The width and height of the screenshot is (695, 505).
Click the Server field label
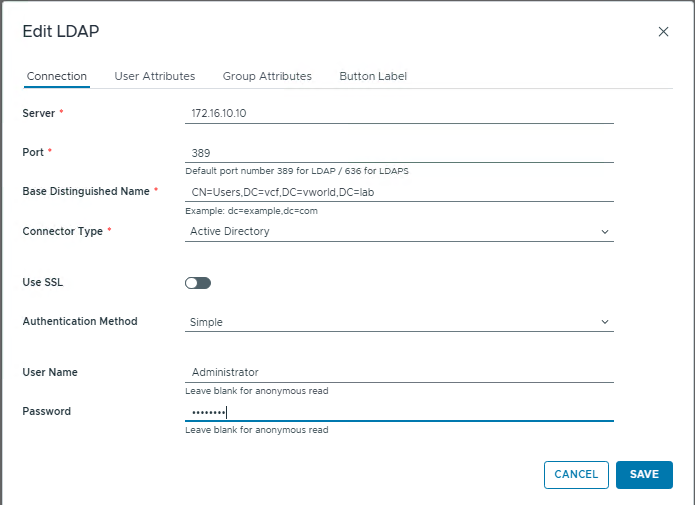pyautogui.click(x=38, y=114)
